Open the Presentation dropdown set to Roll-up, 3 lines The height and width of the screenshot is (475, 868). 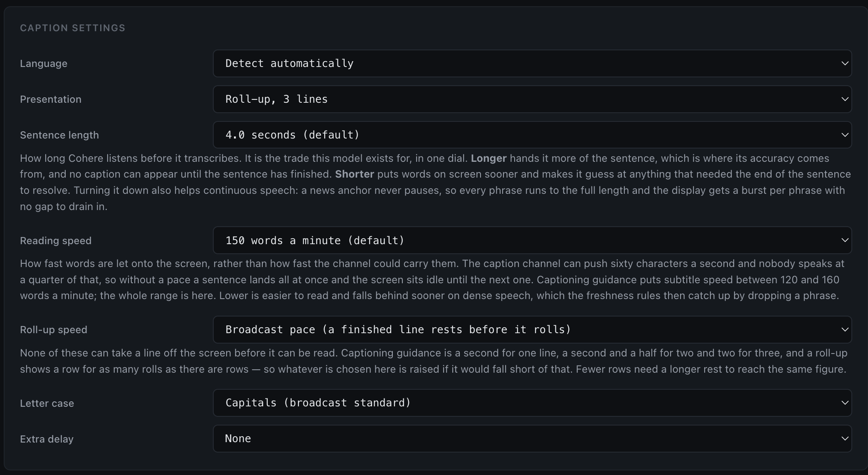pos(532,99)
